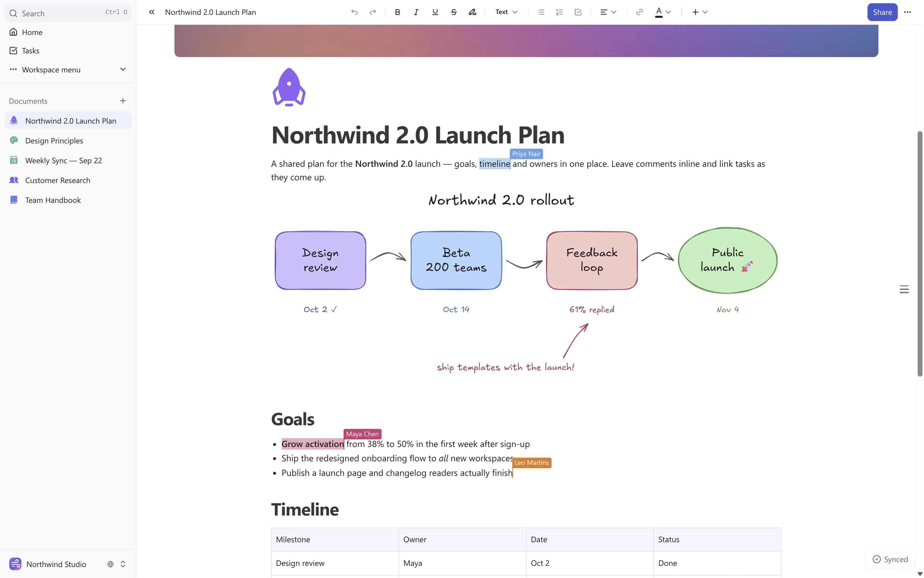Open the three-dot more options menu
924x578 pixels.
click(x=908, y=12)
